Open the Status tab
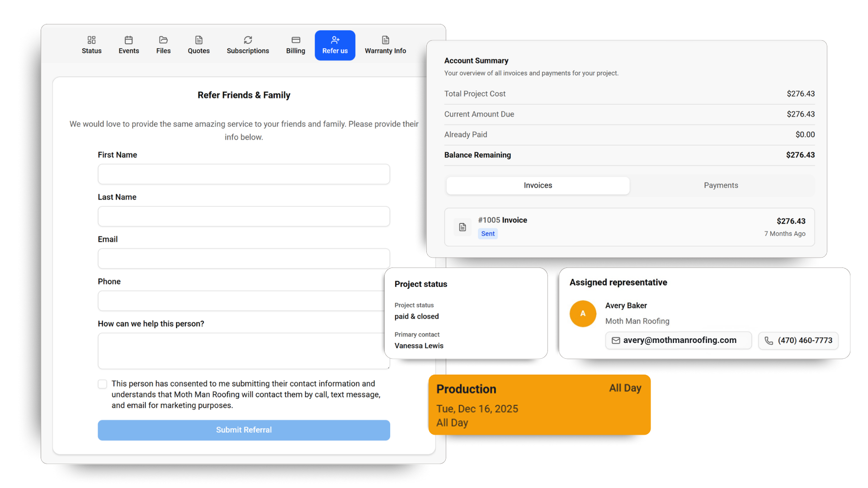 91,45
